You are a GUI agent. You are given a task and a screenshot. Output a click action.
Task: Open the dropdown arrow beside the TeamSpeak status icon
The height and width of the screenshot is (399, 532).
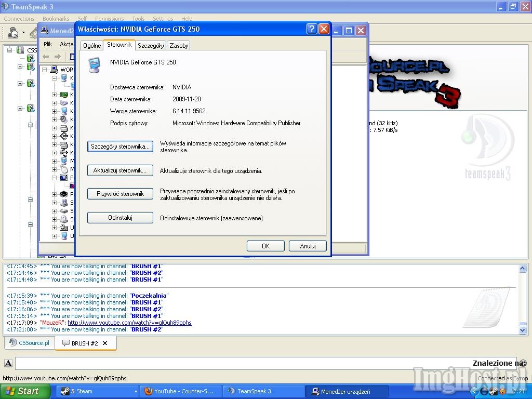(23, 33)
